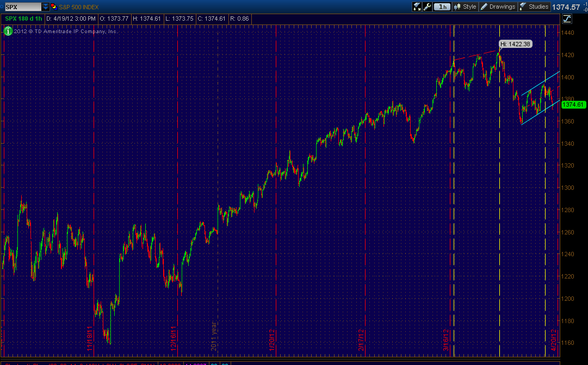Click the 'D: 4/19/12 3:00 PM' value
588x365 pixels.
tap(71, 18)
